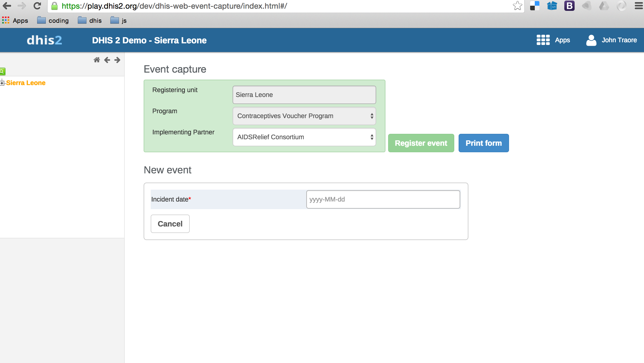This screenshot has height=363, width=644.
Task: Click the right arrow above org unit tree
Action: pos(117,60)
